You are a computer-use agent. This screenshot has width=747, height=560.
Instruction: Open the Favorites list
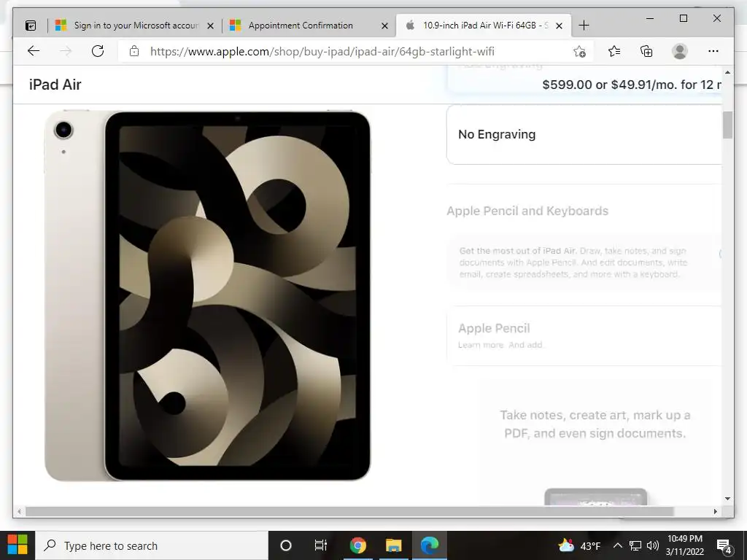coord(614,52)
